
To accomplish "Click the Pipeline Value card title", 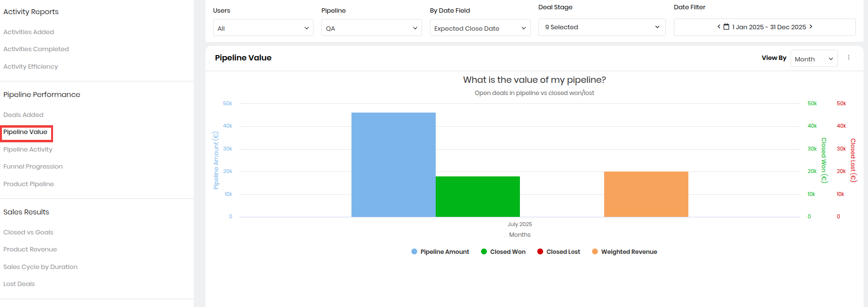I will [x=243, y=58].
